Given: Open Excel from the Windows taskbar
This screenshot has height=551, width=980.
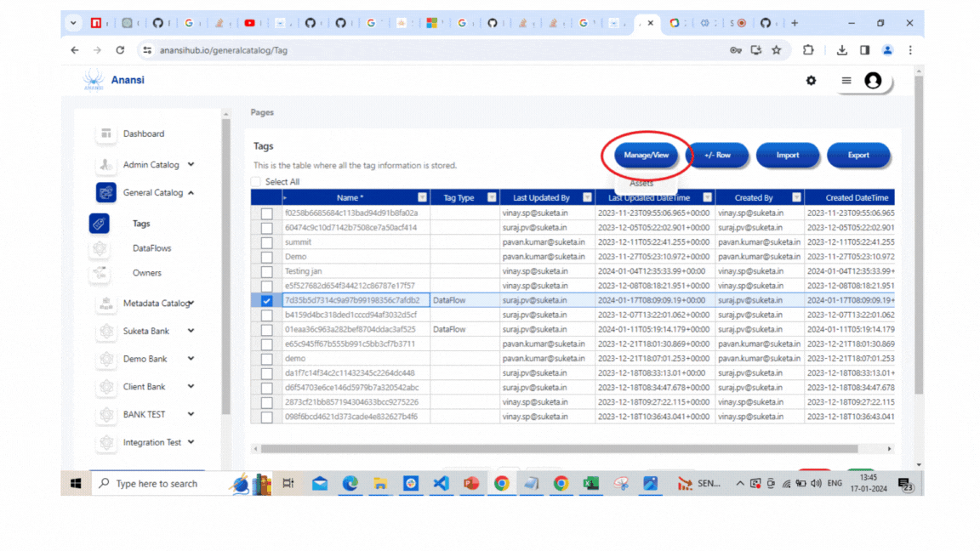Looking at the screenshot, I should [x=590, y=483].
